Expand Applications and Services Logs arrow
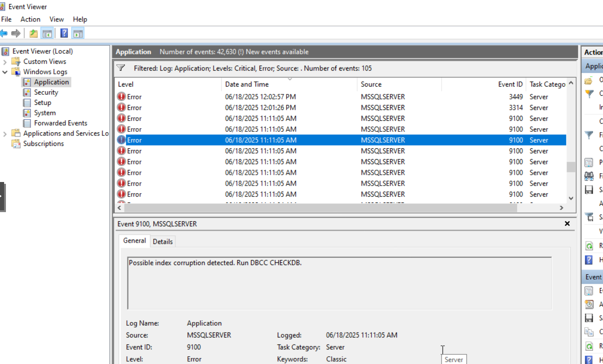Image resolution: width=603 pixels, height=364 pixels. 5,133
